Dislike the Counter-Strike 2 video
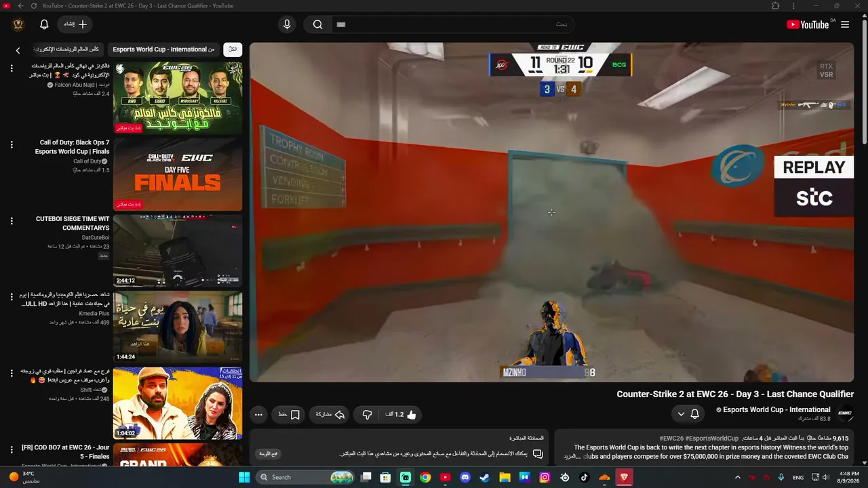This screenshot has width=868, height=488. click(367, 414)
